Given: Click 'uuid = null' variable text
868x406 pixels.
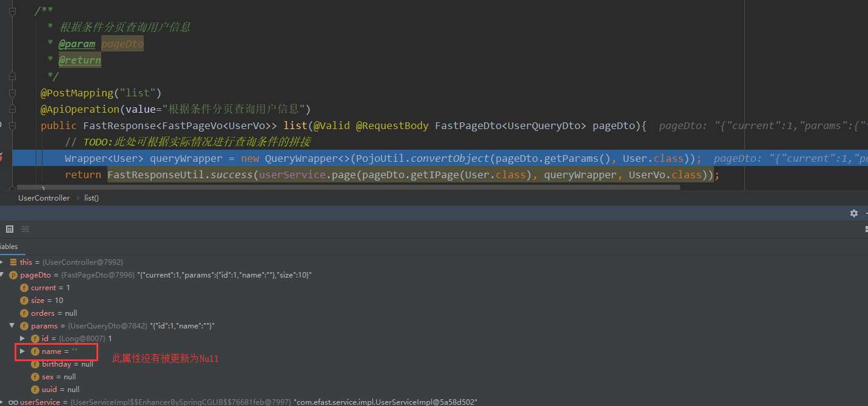Looking at the screenshot, I should click(61, 390).
